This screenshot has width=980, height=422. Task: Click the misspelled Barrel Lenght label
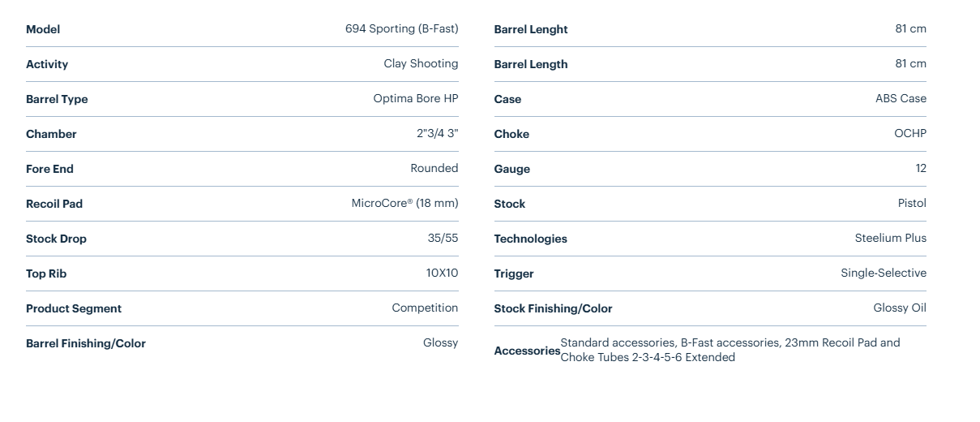pyautogui.click(x=531, y=29)
